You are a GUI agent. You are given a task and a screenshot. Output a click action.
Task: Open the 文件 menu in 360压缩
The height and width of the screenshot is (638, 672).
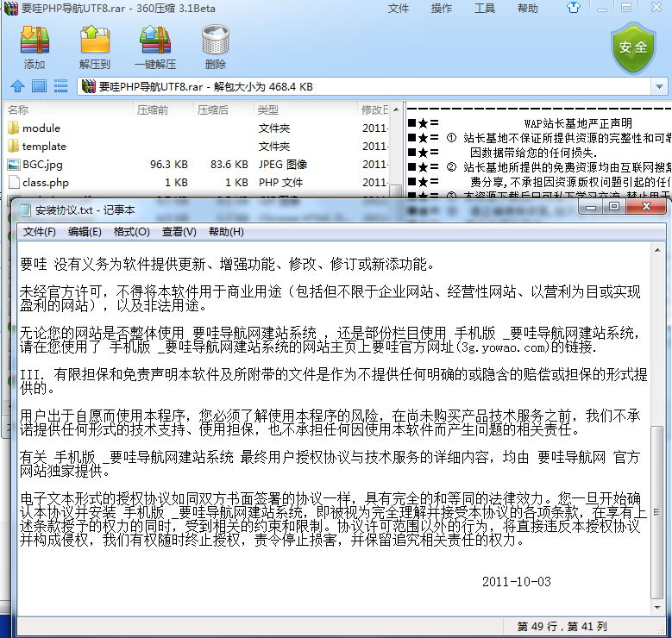(x=399, y=9)
